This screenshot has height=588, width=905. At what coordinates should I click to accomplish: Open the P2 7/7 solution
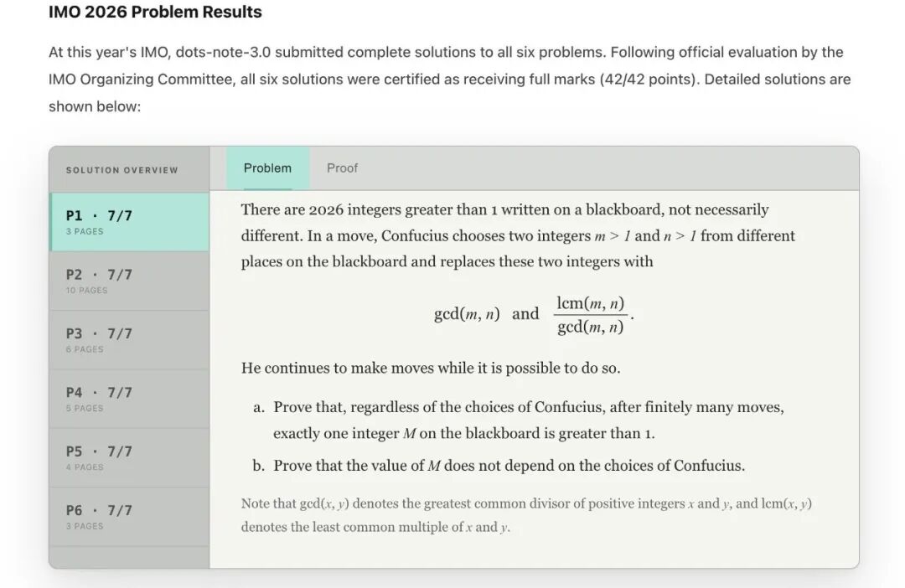129,281
